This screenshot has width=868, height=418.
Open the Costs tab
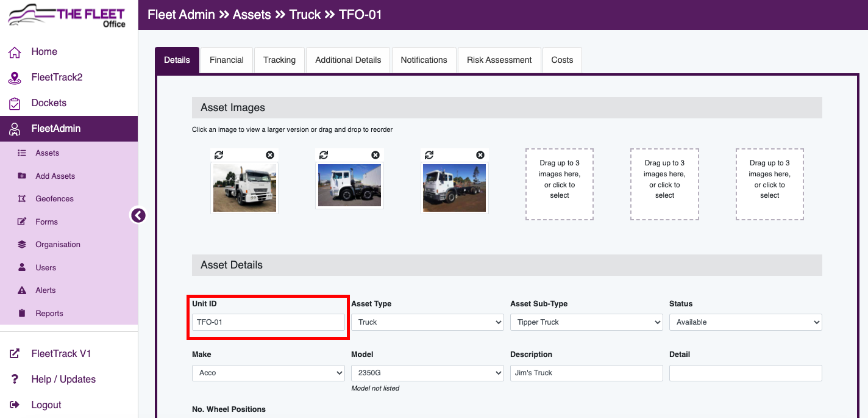tap(562, 60)
